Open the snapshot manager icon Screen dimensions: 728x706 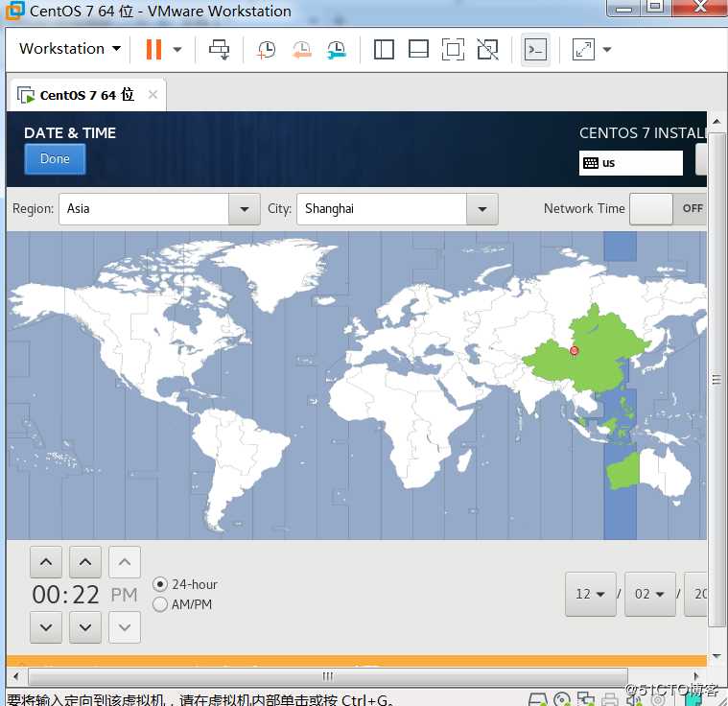point(337,50)
